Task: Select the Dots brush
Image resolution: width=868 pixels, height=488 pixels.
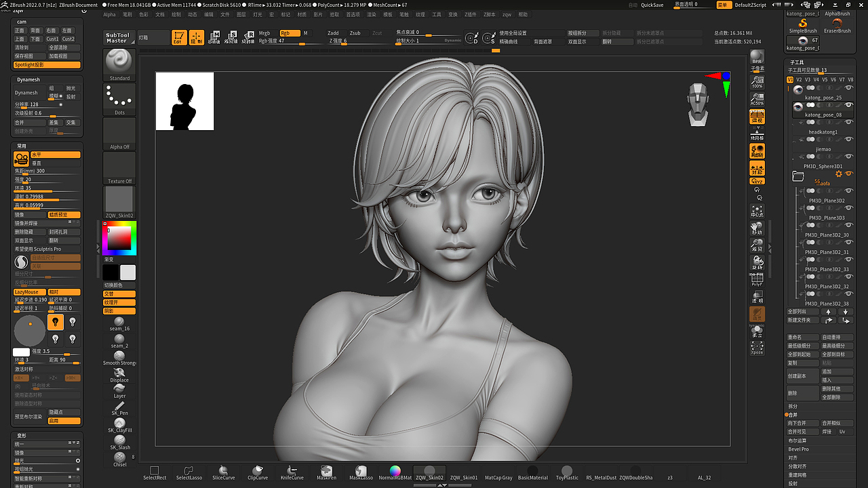Action: [119, 98]
